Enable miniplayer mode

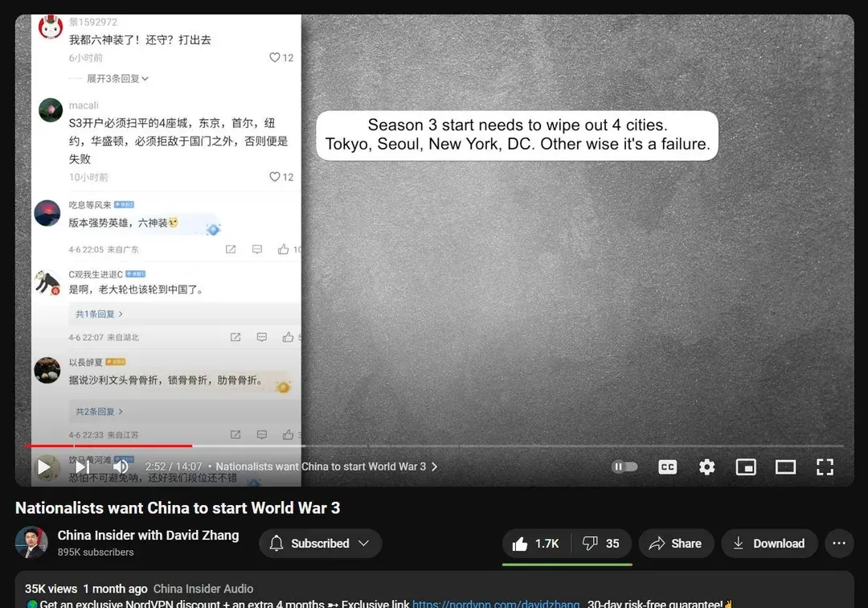pos(746,466)
